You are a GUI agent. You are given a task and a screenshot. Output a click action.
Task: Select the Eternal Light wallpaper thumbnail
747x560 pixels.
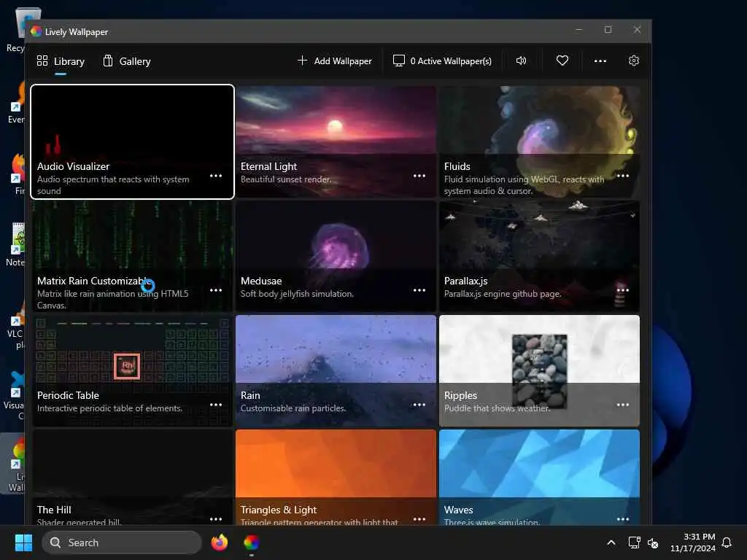(336, 141)
